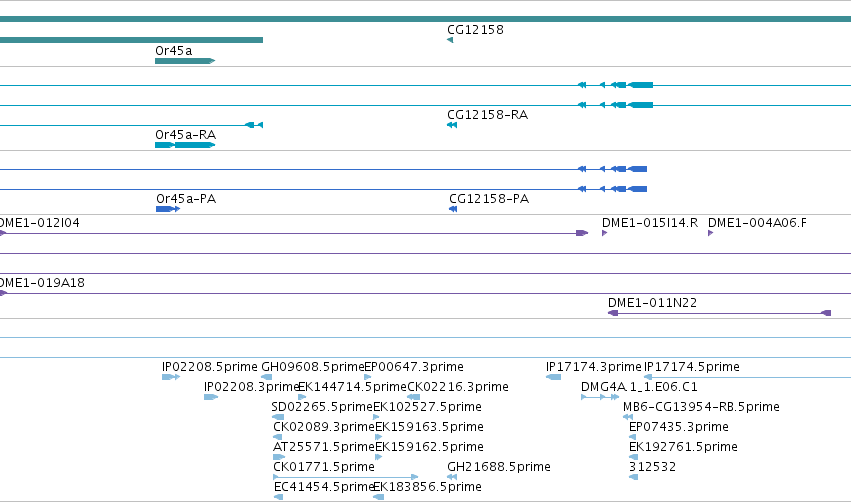Screen dimensions: 851x502
Task: Select the SD02265.5prime EST label
Action: [322, 407]
